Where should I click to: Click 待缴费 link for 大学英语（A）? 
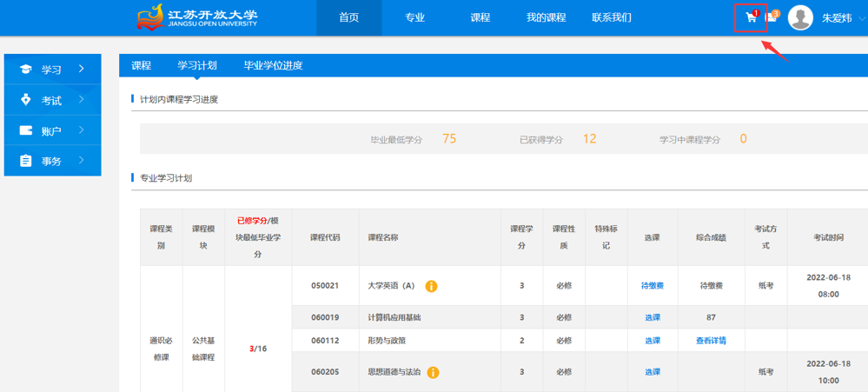click(653, 286)
